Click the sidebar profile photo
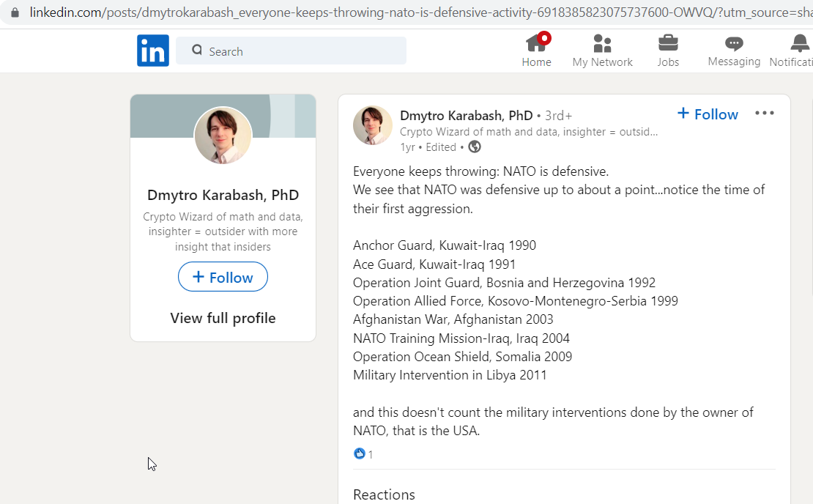813x504 pixels. click(x=223, y=136)
